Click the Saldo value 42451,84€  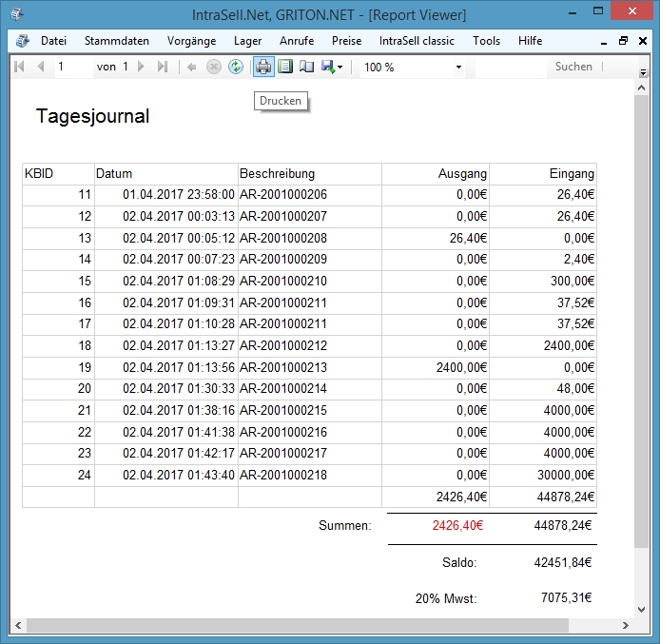coord(563,563)
